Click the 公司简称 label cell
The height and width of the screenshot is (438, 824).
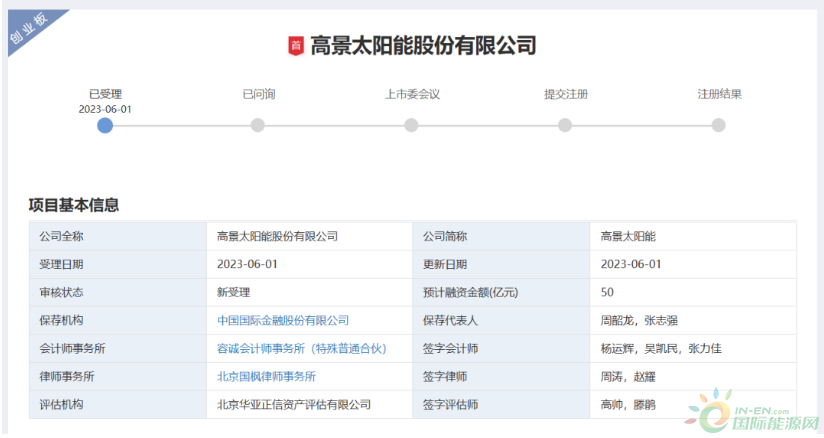click(x=501, y=236)
